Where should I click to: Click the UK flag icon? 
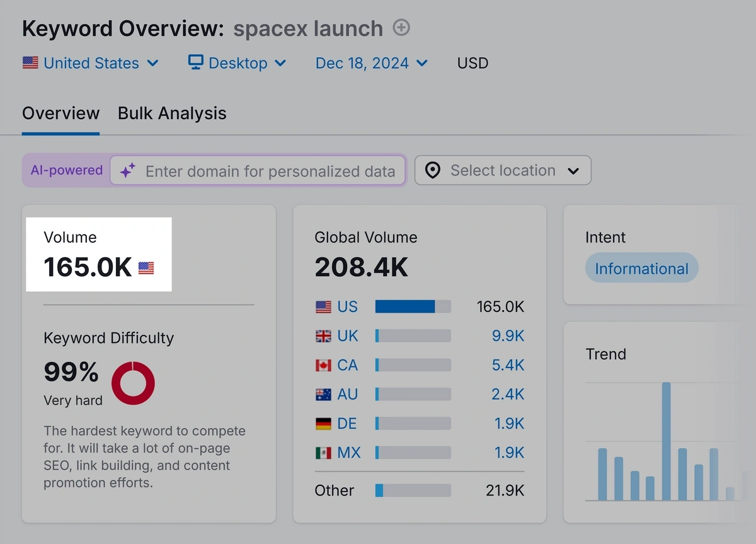point(323,336)
